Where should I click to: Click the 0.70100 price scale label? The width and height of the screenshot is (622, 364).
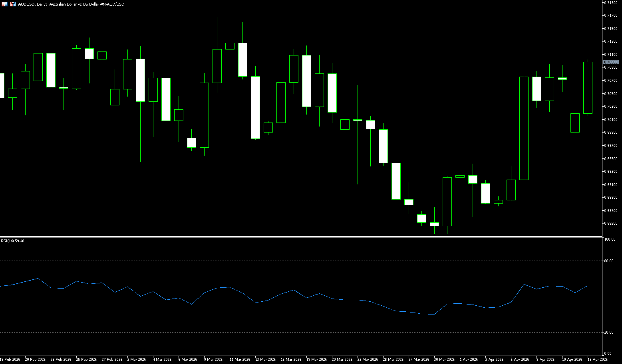pos(611,120)
